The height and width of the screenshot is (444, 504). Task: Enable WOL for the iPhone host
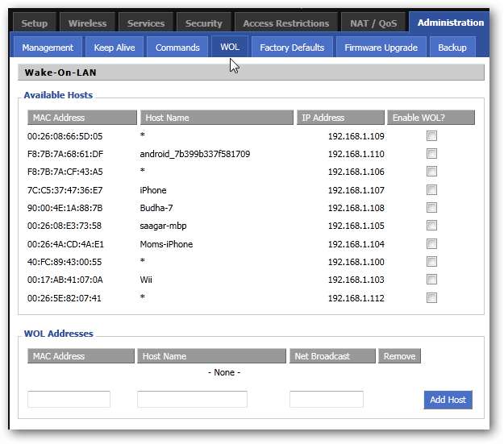[x=432, y=190]
